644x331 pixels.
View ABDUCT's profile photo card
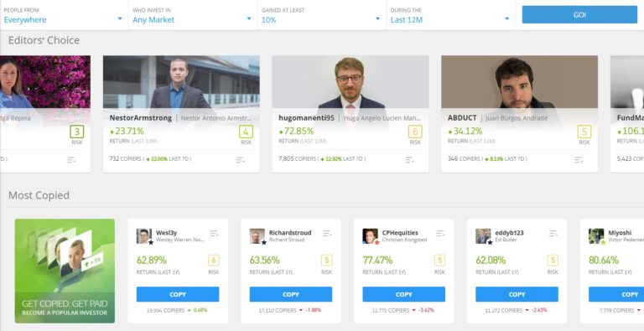tap(520, 82)
